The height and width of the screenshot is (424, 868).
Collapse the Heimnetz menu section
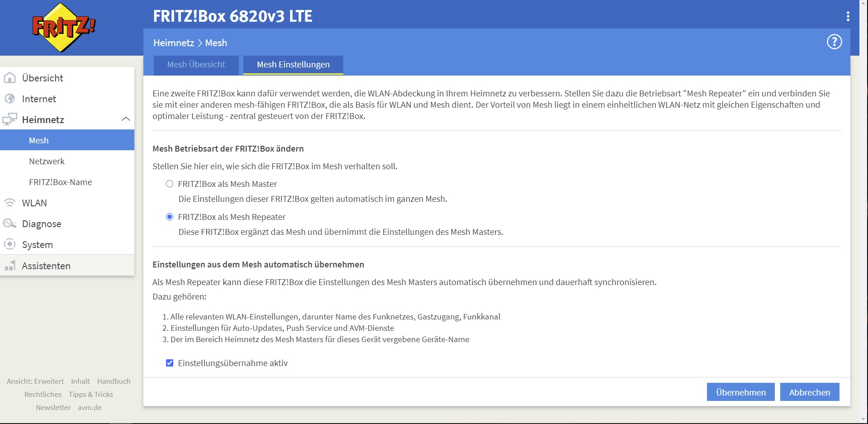(x=126, y=119)
